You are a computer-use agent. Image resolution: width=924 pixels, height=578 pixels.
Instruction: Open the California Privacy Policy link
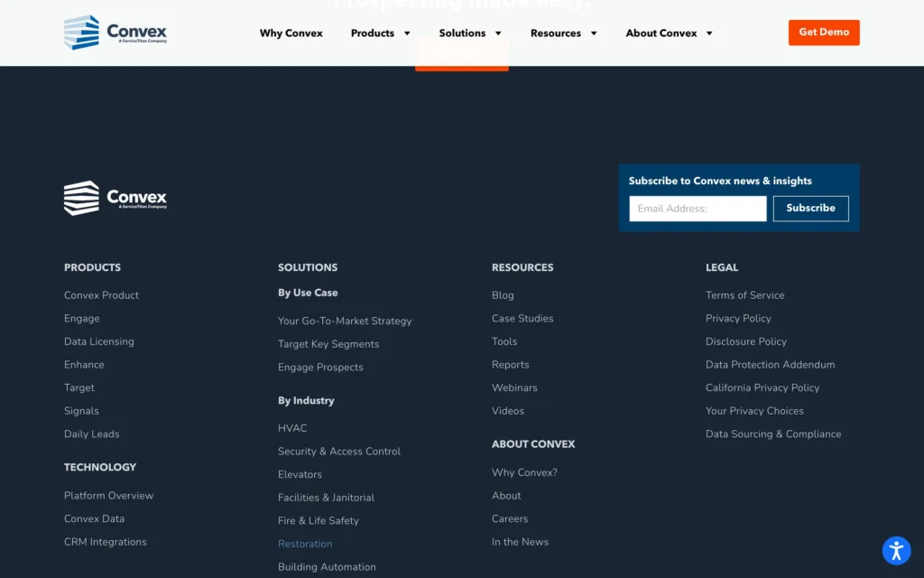(762, 388)
